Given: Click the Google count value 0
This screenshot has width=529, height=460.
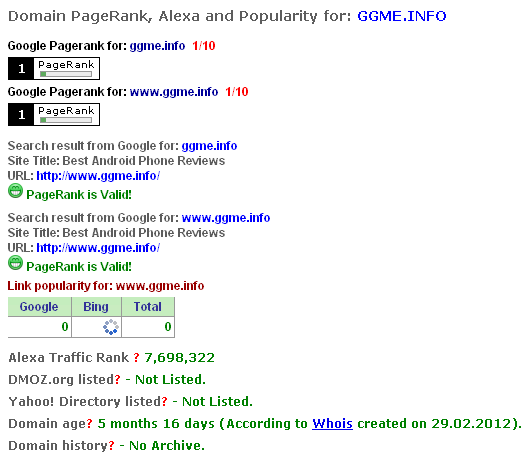Looking at the screenshot, I should 65,327.
